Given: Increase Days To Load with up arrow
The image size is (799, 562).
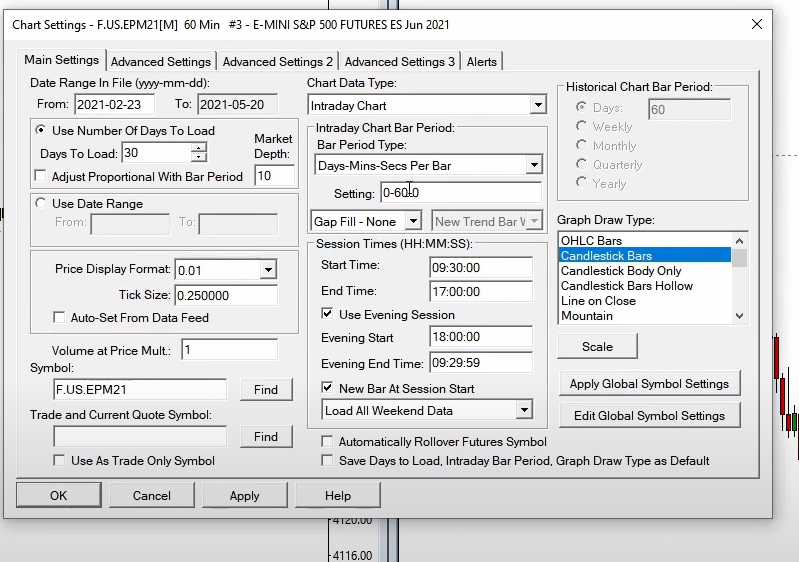Looking at the screenshot, I should pos(198,148).
